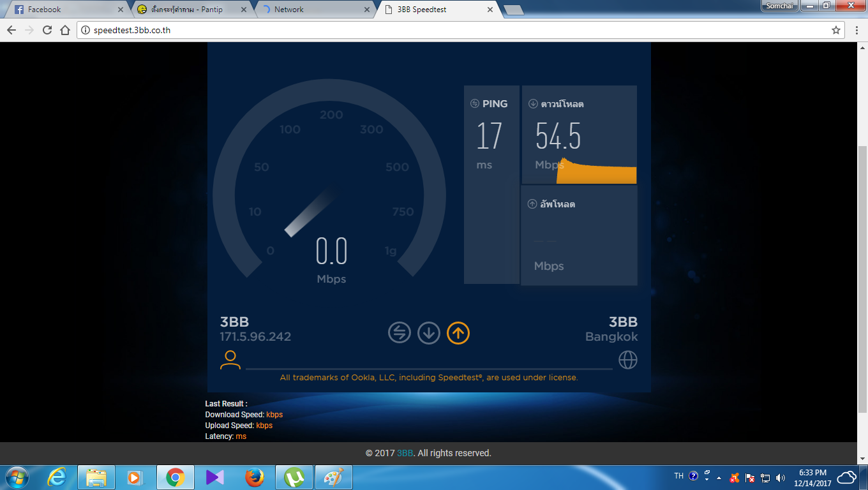Open the Windows Start menu
Viewport: 868px width, 490px height.
pos(17,477)
